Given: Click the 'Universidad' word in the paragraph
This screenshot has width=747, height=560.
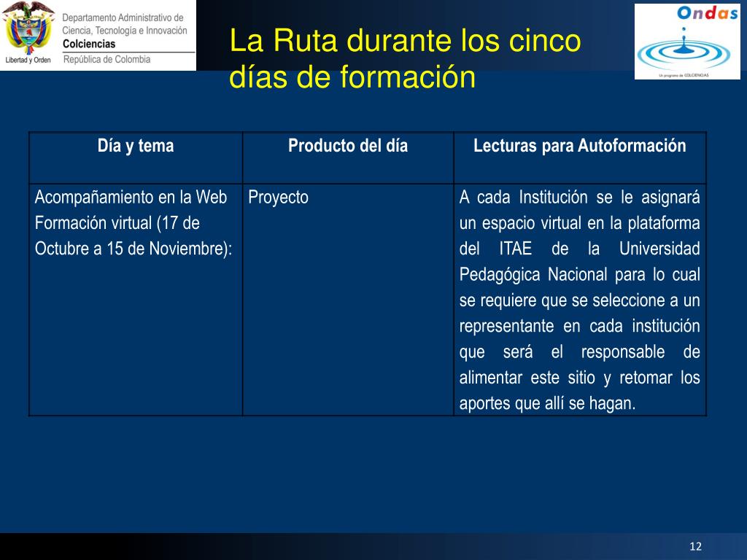Looking at the screenshot, I should click(659, 249).
